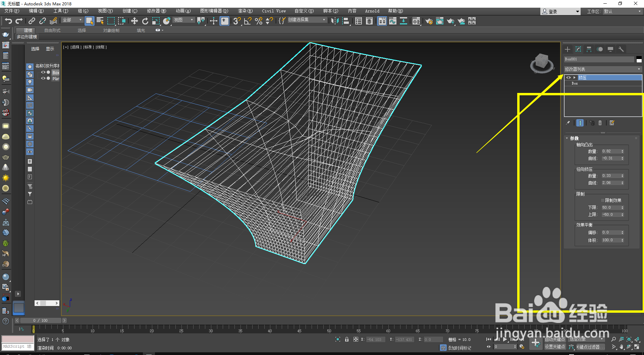Enable the 限制效果 checkbox

tap(602, 200)
